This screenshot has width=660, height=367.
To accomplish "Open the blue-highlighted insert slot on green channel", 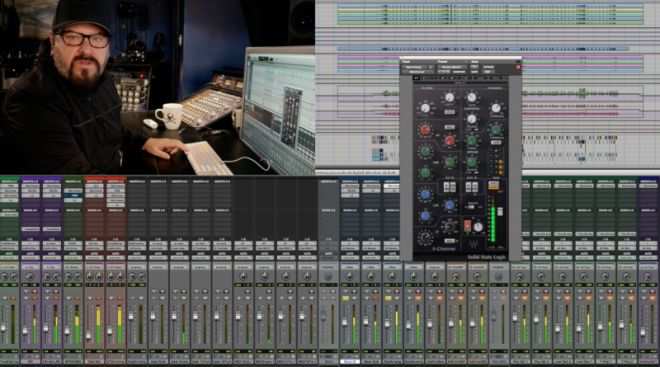I will pyautogui.click(x=73, y=196).
